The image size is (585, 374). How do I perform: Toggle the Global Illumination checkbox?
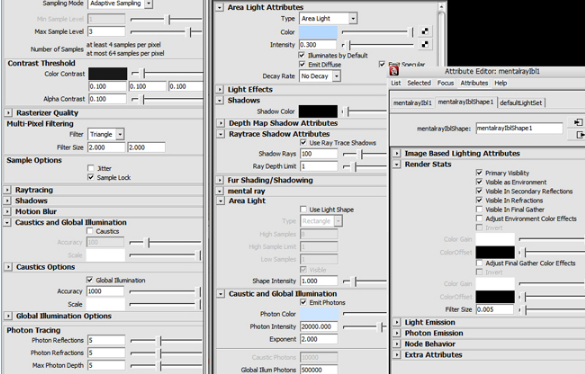(x=90, y=280)
